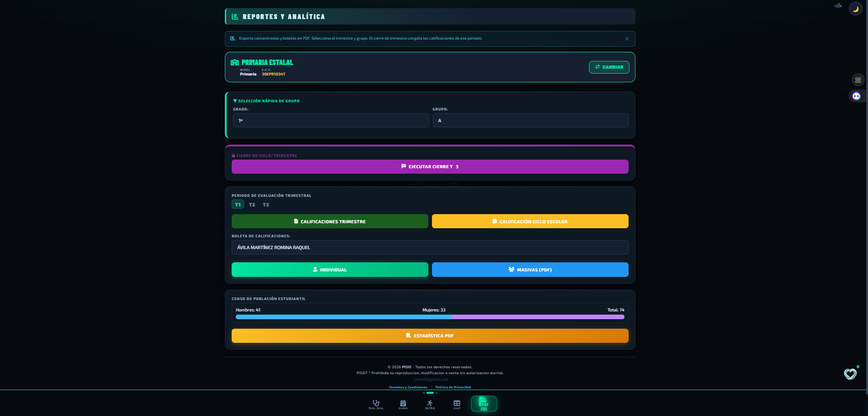Click CALIFICACIONES TRIMESTRE button
This screenshot has height=416, width=868.
coord(330,221)
